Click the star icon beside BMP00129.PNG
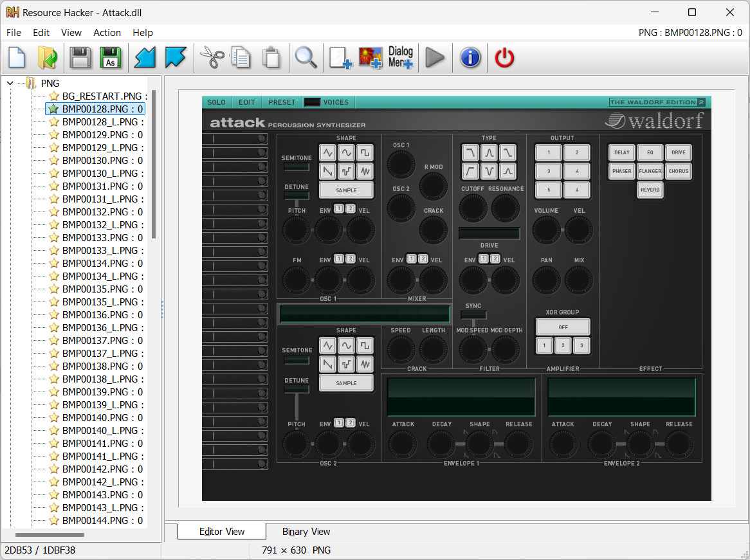 (x=54, y=135)
